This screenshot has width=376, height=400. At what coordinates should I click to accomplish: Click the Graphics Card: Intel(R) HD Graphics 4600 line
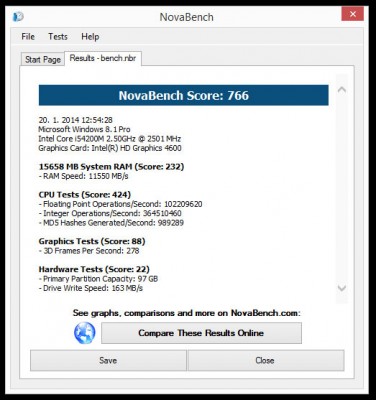pos(110,148)
